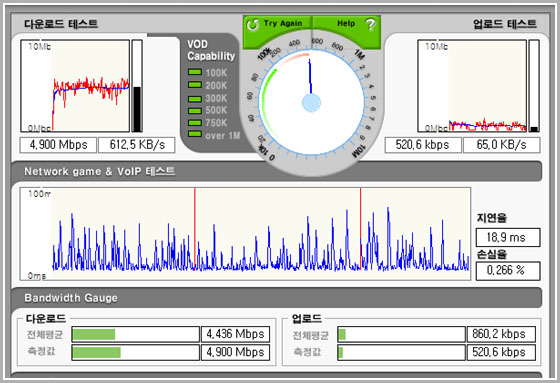Viewport: 560px width, 383px height.
Task: Click the Bandwidth Gauge section header
Action: coord(276,298)
